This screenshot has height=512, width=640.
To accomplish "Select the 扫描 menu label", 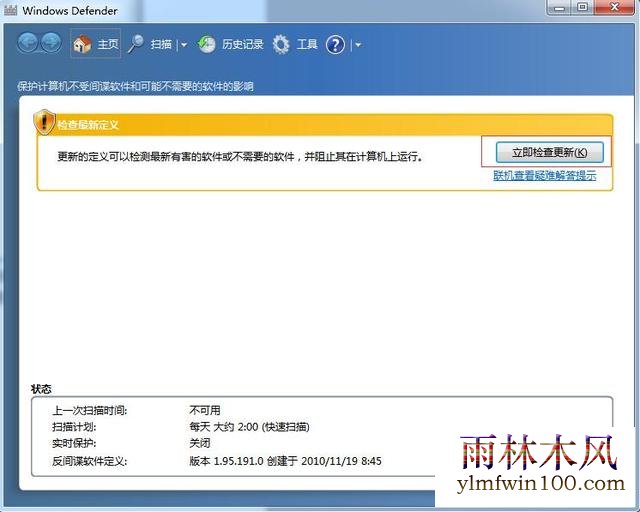I will click(x=161, y=44).
